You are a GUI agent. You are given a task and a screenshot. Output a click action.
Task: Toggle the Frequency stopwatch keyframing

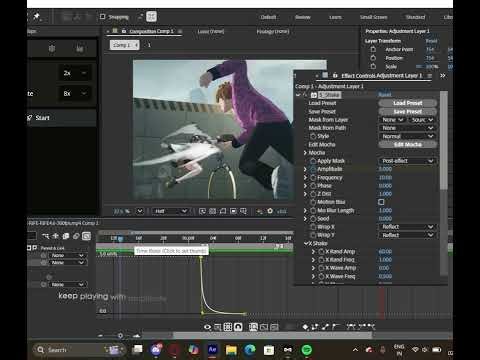(x=313, y=178)
